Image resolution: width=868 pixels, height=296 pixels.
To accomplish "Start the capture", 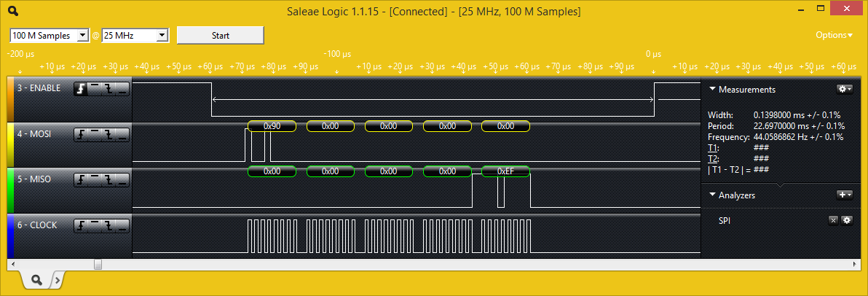I will point(221,36).
